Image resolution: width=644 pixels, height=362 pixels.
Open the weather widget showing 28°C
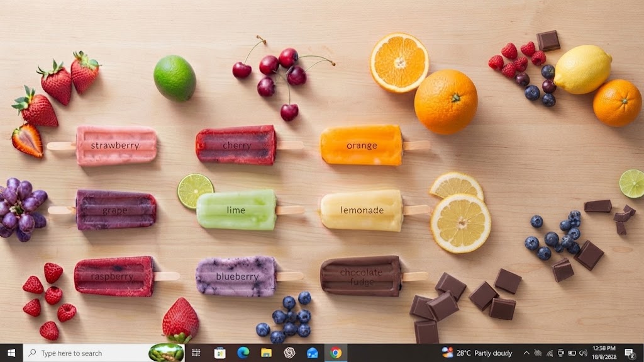[477, 353]
